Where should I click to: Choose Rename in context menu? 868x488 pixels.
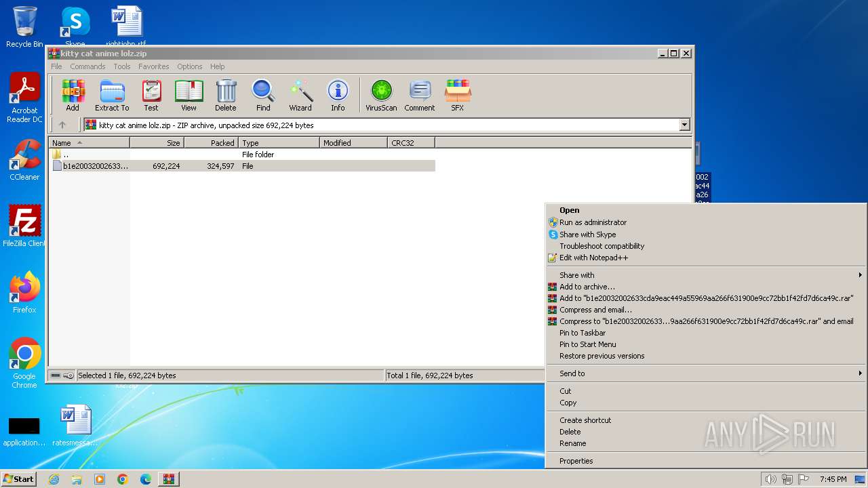pyautogui.click(x=705, y=443)
